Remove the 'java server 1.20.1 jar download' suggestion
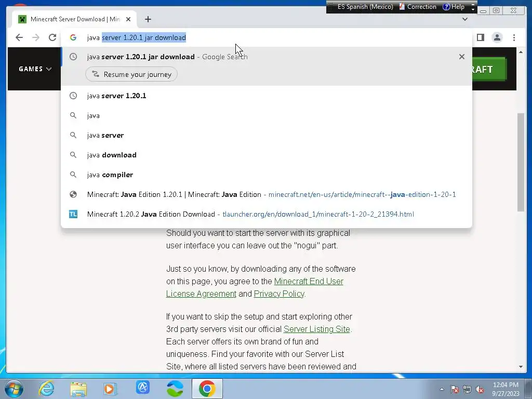The image size is (532, 399). [462, 57]
